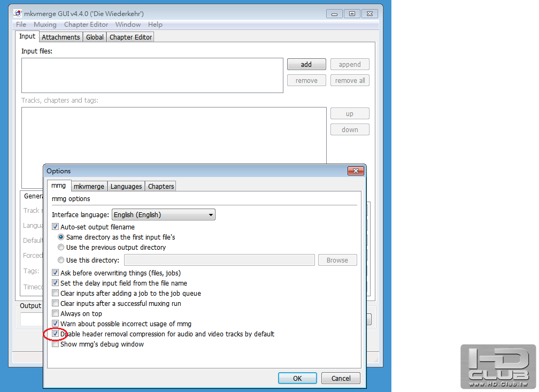The height and width of the screenshot is (392, 539).
Task: Toggle Ask before overwriting things checkbox
Action: click(55, 273)
